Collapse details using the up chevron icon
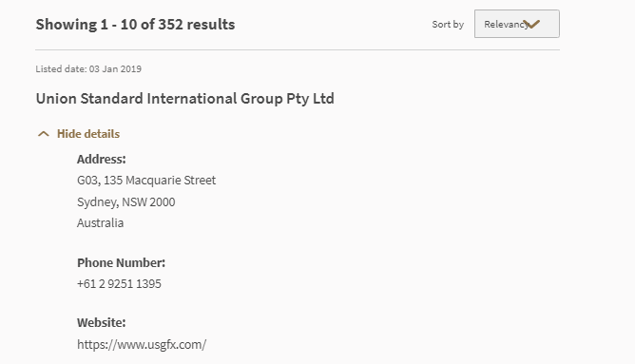This screenshot has height=364, width=635. pyautogui.click(x=44, y=134)
